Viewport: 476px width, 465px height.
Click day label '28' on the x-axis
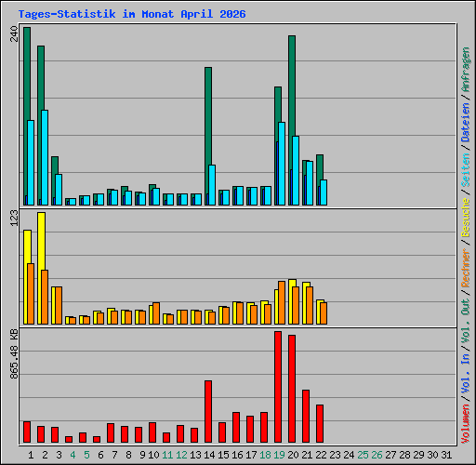tap(404, 455)
